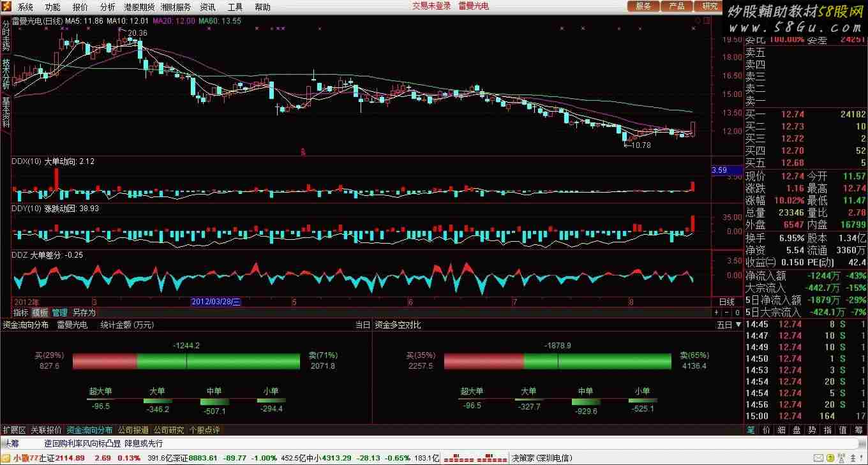
Task: Click the 交易未登录 status text
Action: click(x=431, y=6)
